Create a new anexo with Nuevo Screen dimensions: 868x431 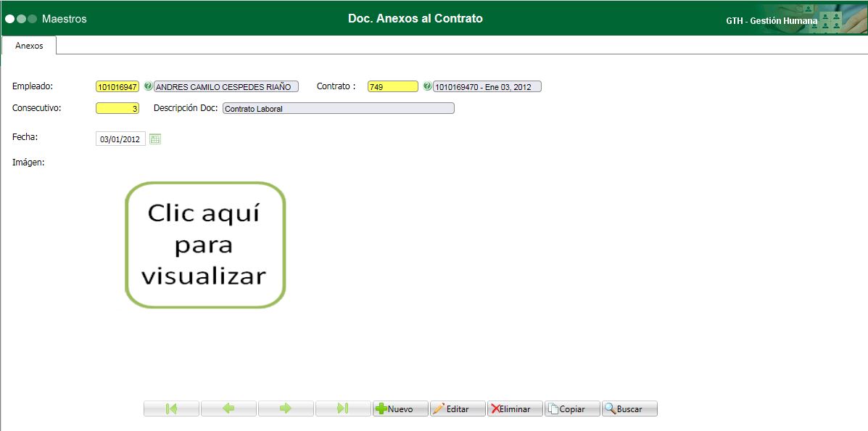(x=400, y=409)
